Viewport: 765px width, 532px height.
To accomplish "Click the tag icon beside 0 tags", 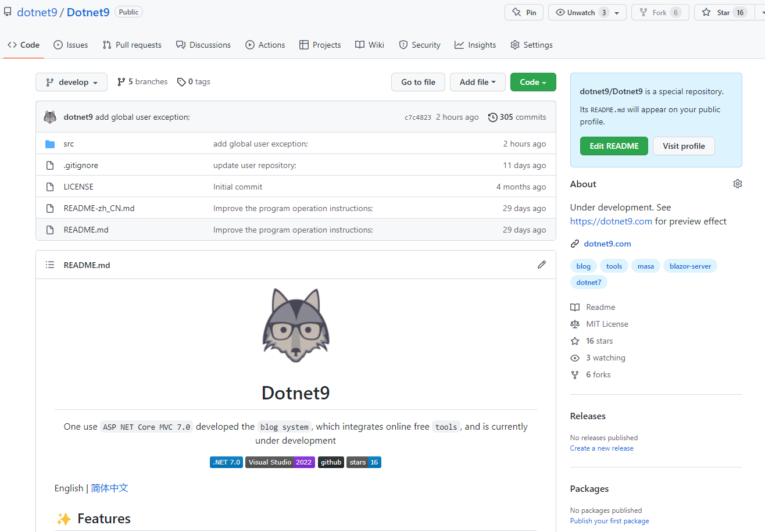I will coord(181,82).
